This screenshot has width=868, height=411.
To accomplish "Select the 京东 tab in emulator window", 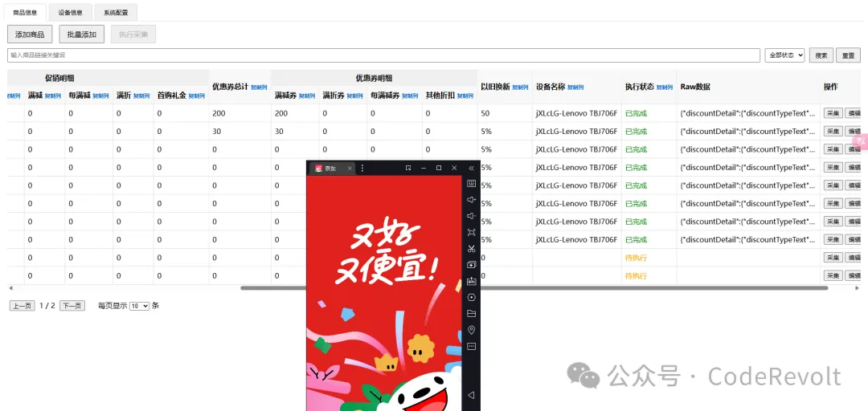I will point(331,168).
